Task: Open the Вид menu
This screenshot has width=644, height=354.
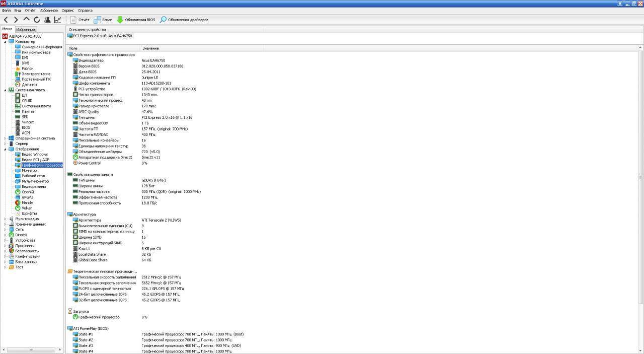Action: (x=18, y=10)
